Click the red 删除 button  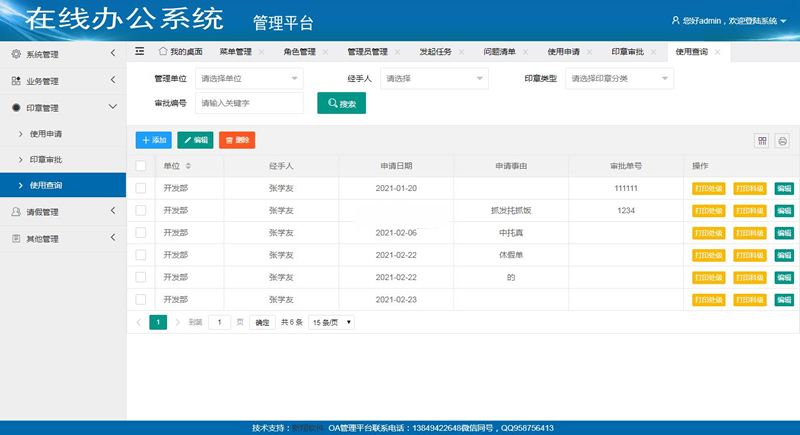[237, 140]
